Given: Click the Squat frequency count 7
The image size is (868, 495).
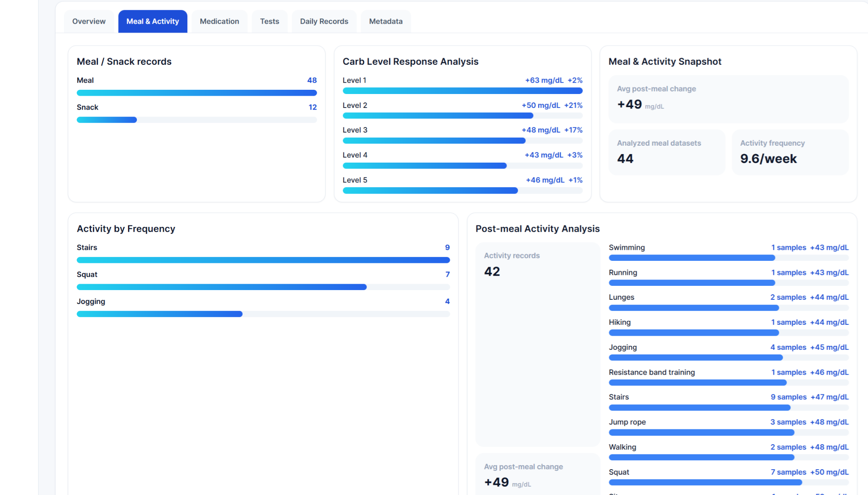Looking at the screenshot, I should [448, 274].
